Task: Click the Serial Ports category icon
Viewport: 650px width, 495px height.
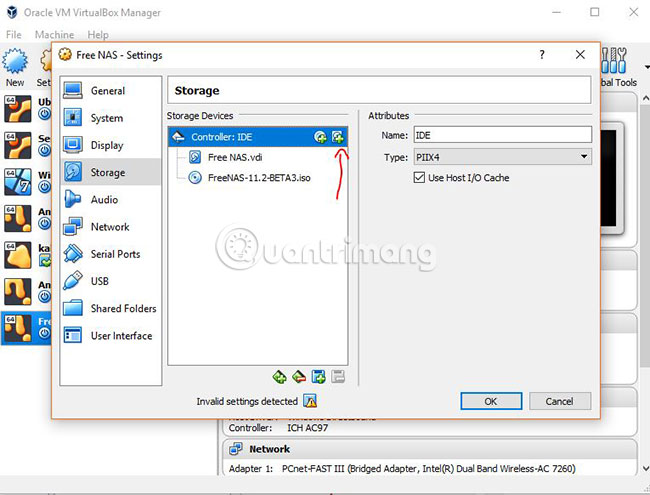Action: [73, 254]
